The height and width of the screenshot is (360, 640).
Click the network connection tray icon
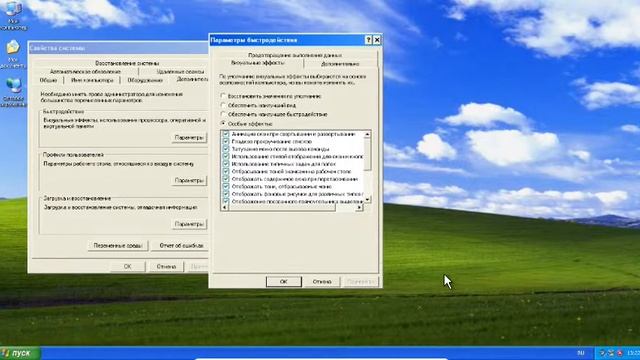611,353
